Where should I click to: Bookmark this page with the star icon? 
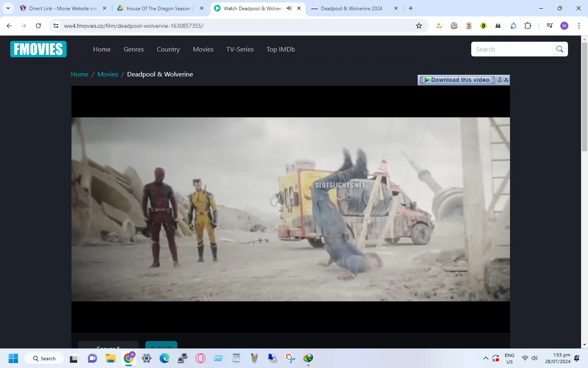[x=419, y=26]
